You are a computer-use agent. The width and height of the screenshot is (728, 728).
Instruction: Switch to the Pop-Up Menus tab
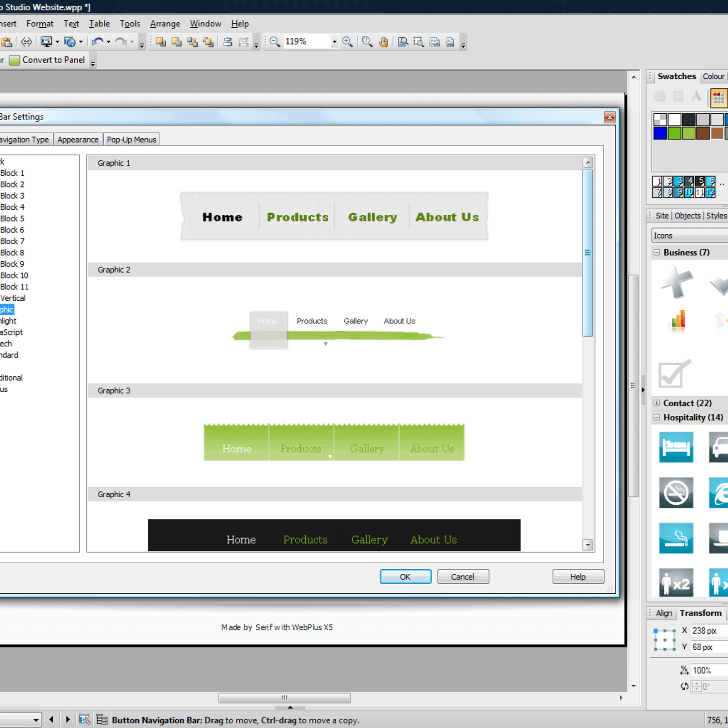pyautogui.click(x=131, y=139)
